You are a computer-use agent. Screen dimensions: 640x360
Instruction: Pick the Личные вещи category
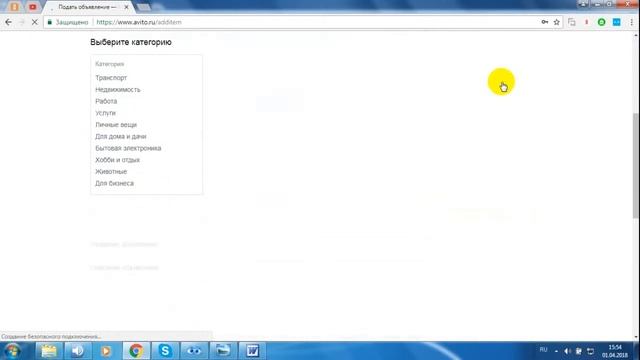point(116,125)
